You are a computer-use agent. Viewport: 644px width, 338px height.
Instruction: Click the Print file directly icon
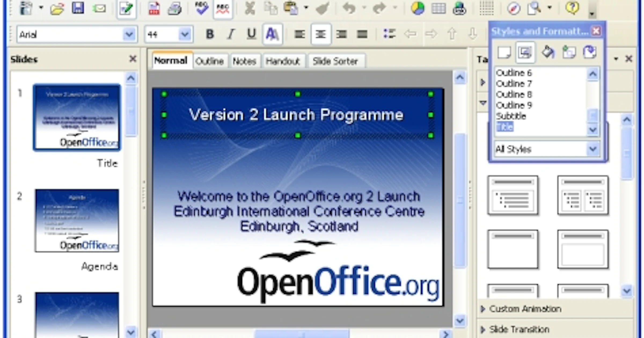coord(175,9)
